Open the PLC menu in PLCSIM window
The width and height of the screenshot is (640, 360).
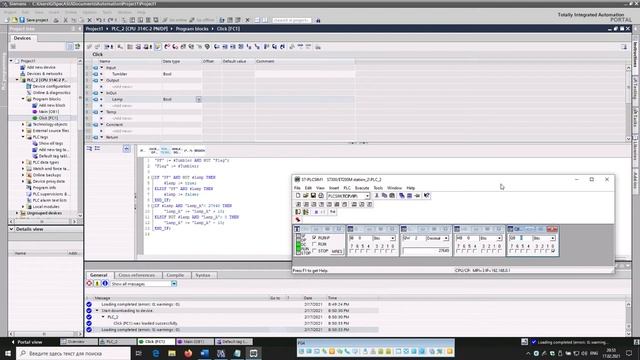(x=347, y=188)
